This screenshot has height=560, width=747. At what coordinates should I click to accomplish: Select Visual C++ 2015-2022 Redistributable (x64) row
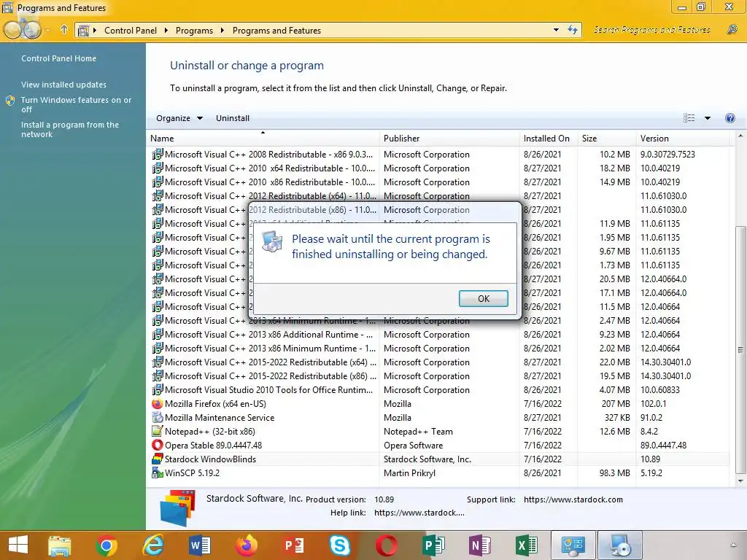point(438,362)
